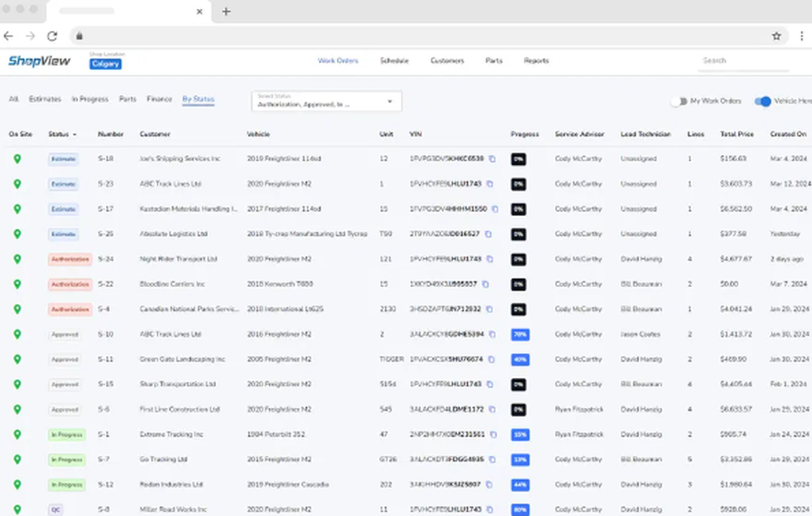
Task: Copy the VIN for work order S-4
Action: pos(490,310)
